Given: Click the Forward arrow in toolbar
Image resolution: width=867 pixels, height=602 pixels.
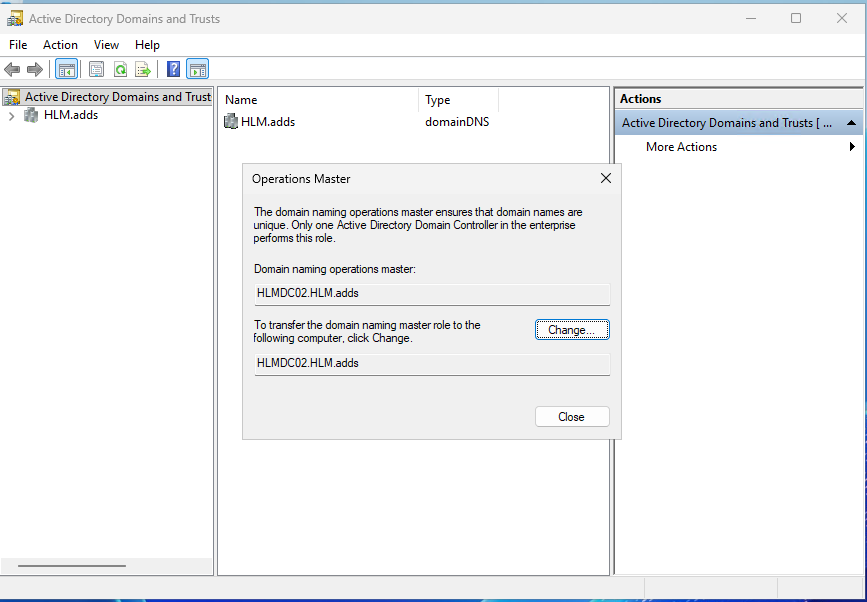Looking at the screenshot, I should [x=35, y=69].
